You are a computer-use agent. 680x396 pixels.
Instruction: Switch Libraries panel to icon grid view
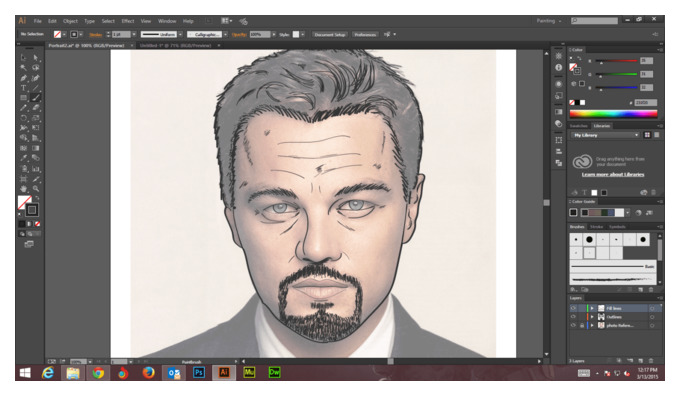pos(647,135)
